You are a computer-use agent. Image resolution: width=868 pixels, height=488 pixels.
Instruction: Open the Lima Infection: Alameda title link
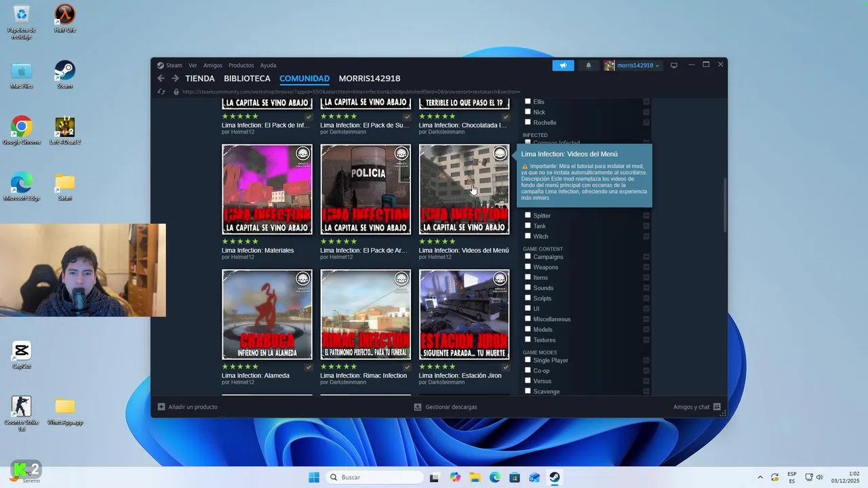[x=256, y=375]
